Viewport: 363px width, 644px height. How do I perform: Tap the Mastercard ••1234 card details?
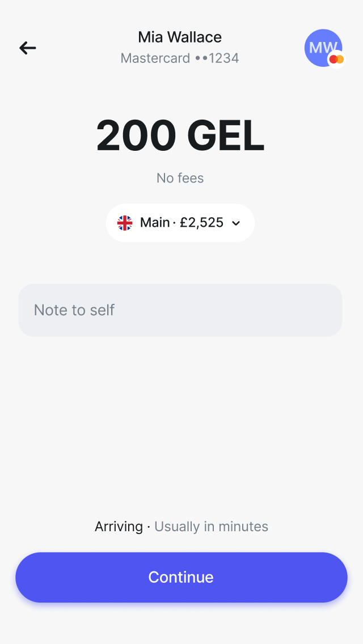coord(180,58)
